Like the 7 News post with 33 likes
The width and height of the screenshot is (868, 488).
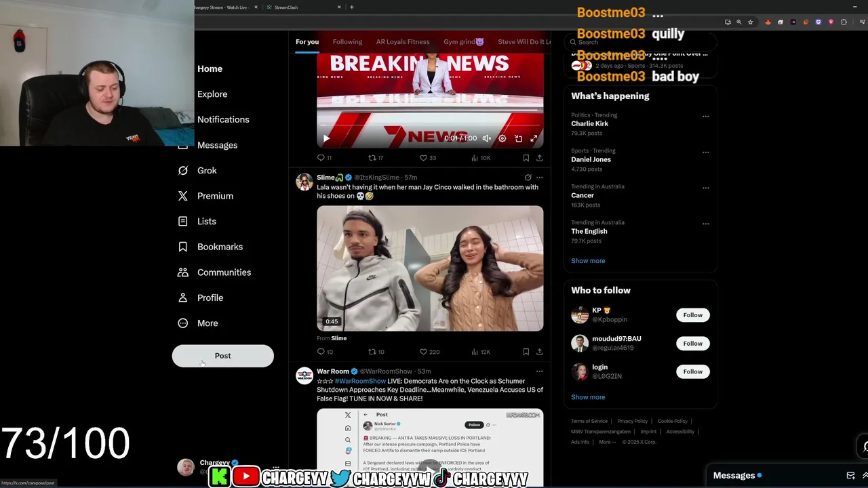427,158
